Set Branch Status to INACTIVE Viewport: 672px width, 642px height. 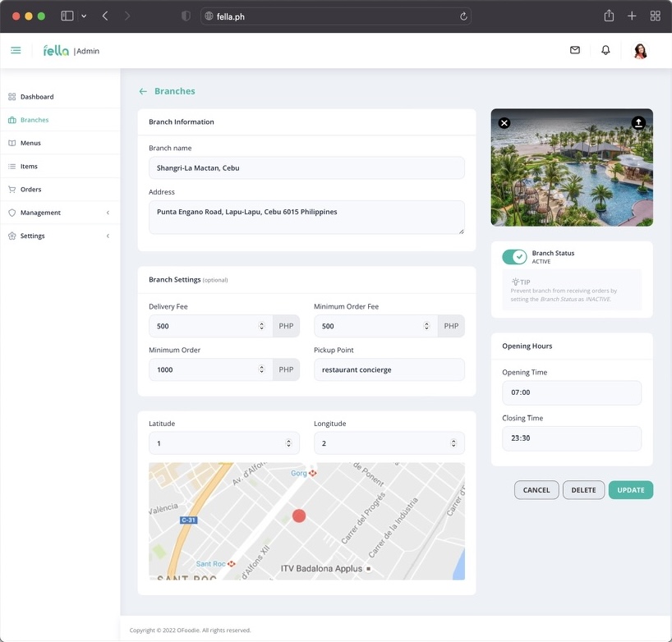coord(514,257)
